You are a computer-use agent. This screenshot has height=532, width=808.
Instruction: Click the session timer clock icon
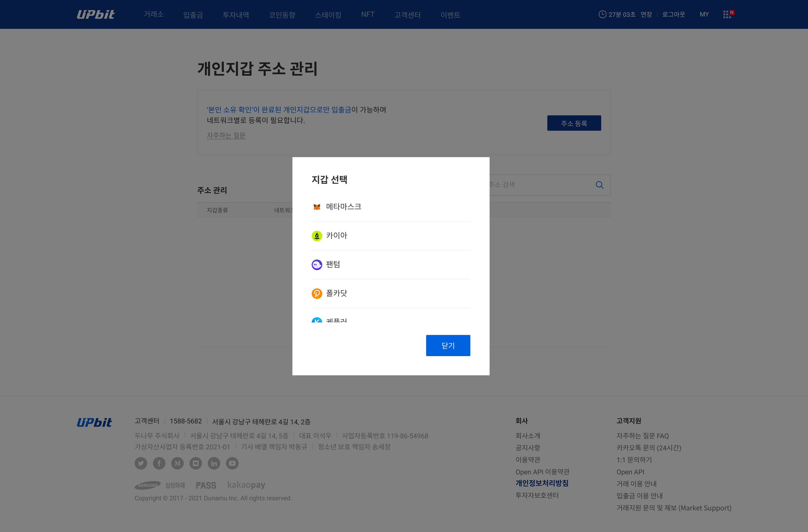pos(602,14)
